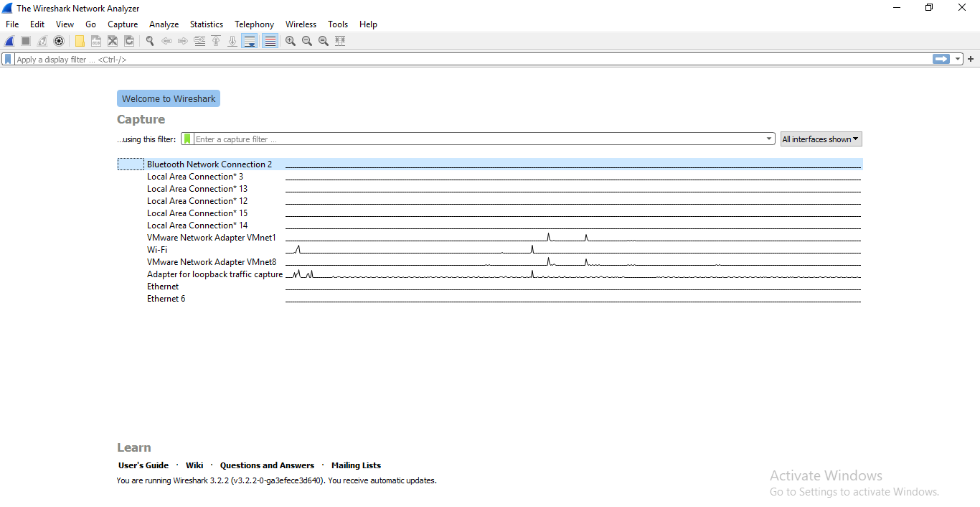Click the display filter input field

pyautogui.click(x=466, y=60)
